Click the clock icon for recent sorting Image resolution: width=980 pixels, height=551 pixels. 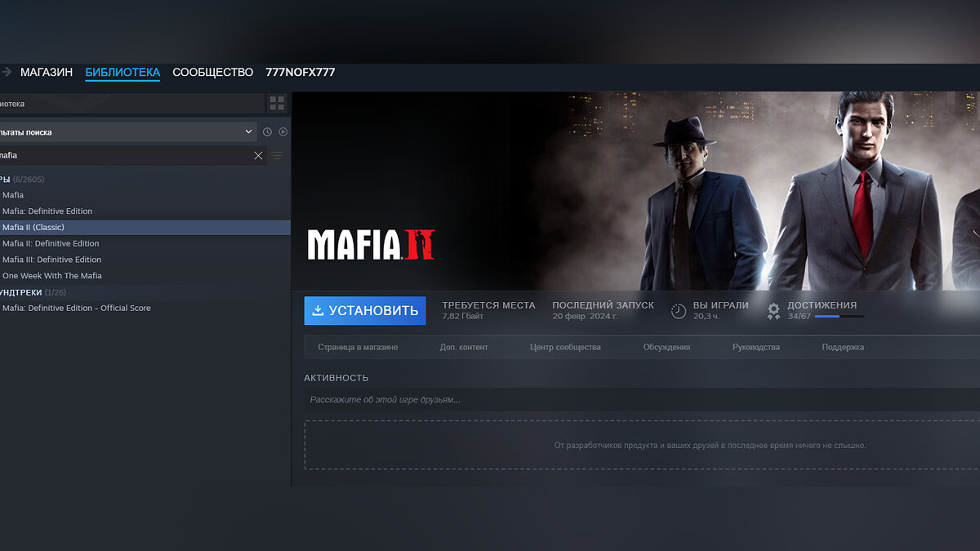click(x=267, y=131)
